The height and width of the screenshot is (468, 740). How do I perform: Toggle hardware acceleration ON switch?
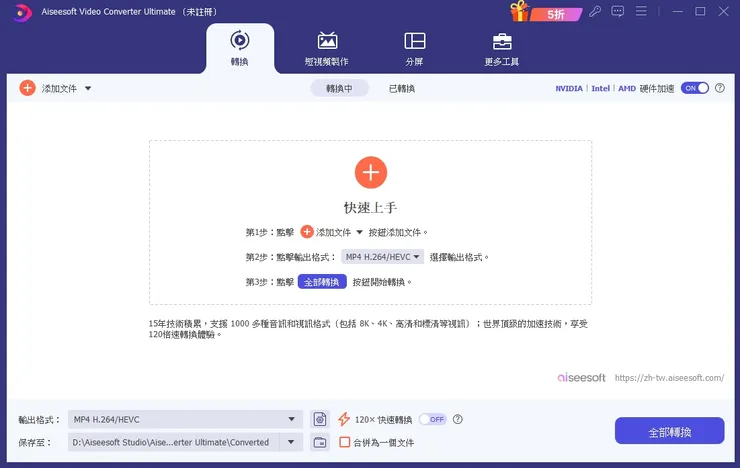(695, 88)
